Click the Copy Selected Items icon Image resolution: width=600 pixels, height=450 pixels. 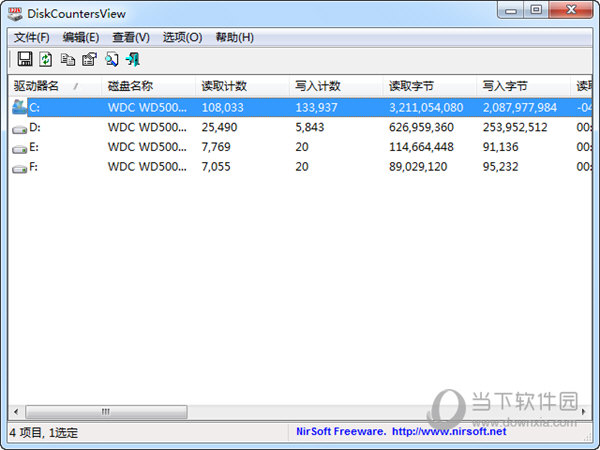(68, 59)
